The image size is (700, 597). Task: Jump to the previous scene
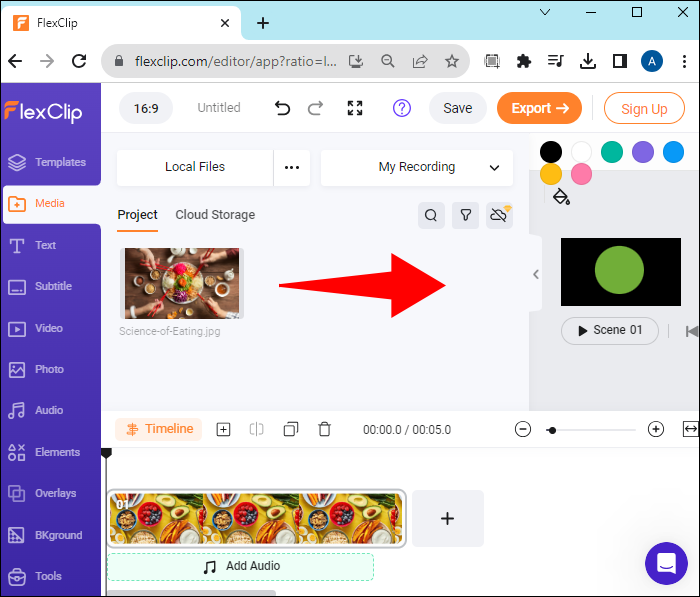tap(692, 331)
